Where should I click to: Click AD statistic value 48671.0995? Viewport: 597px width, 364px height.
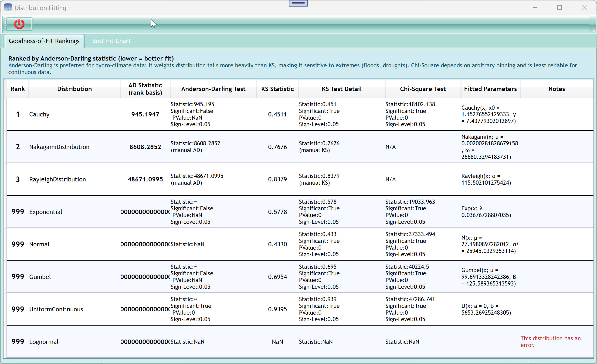point(145,179)
